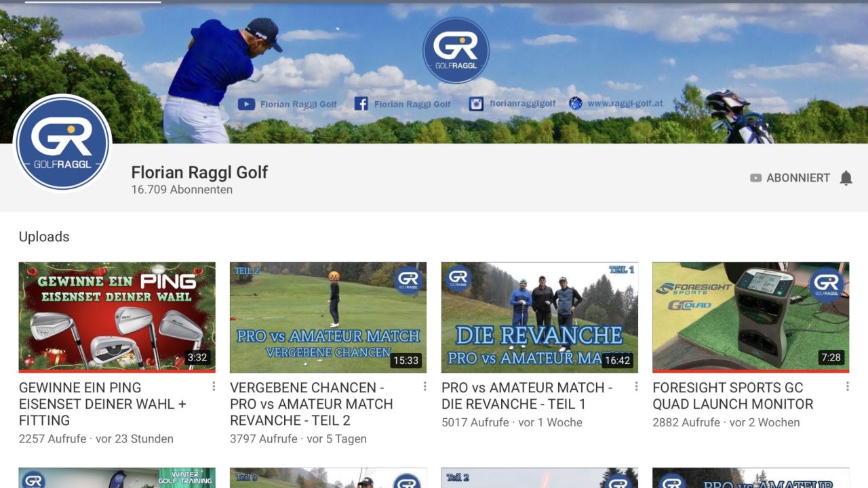Open options menu for Die Revanche Teil 1

click(x=636, y=386)
